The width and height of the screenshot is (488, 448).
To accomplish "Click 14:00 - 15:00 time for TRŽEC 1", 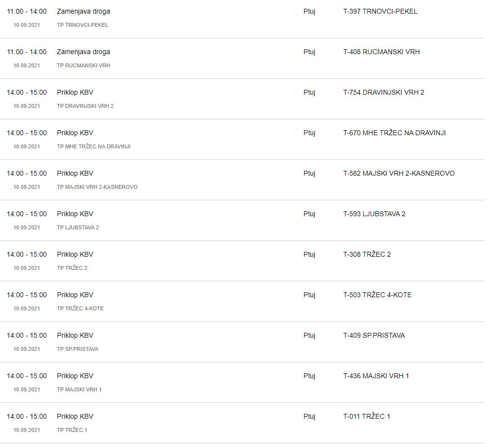I will tap(27, 416).
